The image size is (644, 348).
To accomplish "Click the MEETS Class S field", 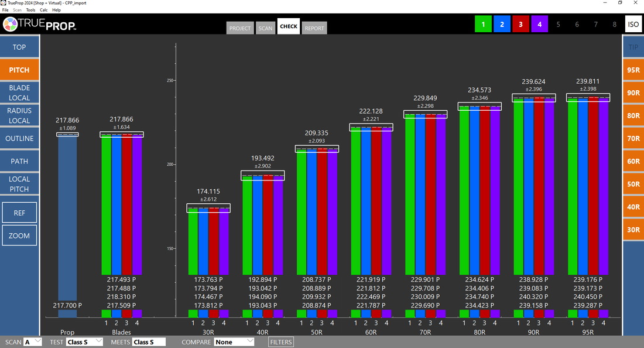I will tap(149, 342).
